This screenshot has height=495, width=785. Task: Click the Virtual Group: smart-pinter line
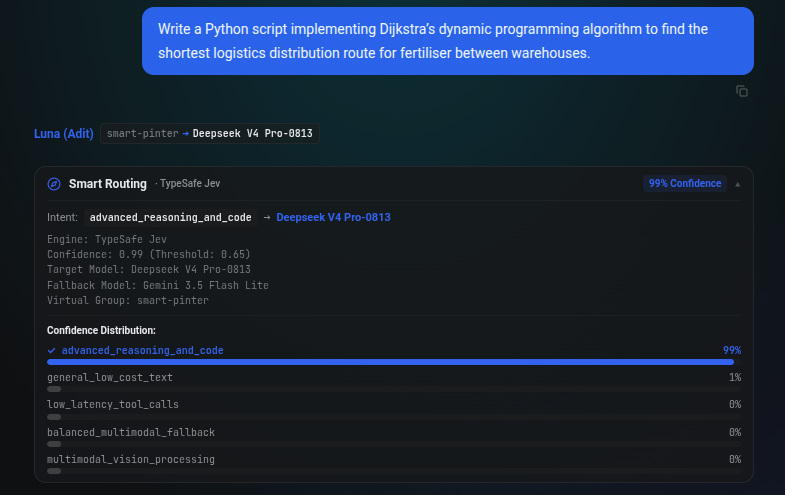(x=128, y=300)
